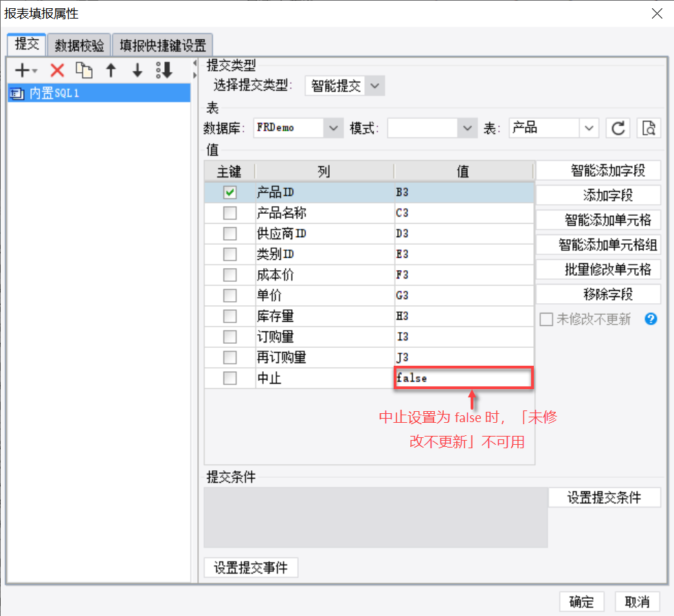The width and height of the screenshot is (674, 616).
Task: Click the J3 value cell
Action: [x=464, y=357]
